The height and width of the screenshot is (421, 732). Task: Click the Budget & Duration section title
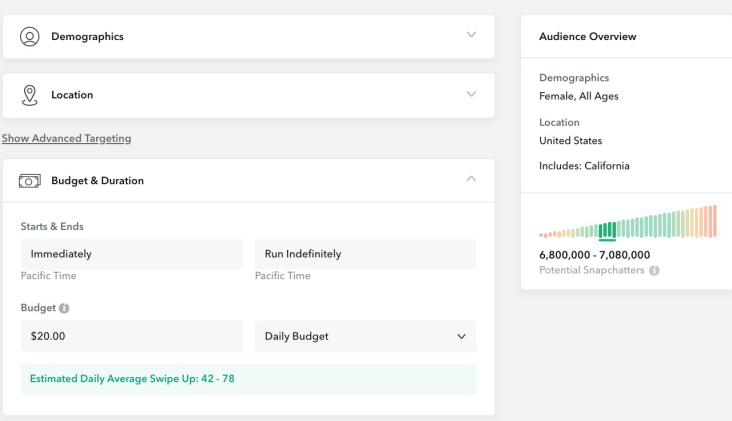tap(97, 181)
